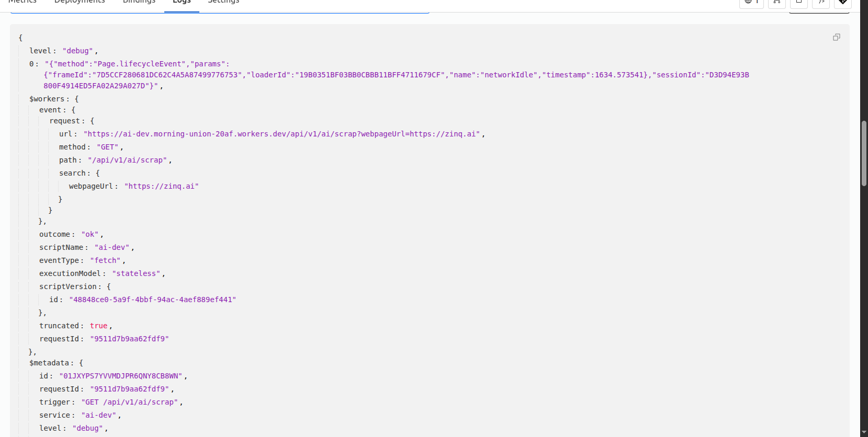Screen dimensions: 868x437
Task: Click the "Page.lifecycleEvent" method text
Action: point(140,64)
